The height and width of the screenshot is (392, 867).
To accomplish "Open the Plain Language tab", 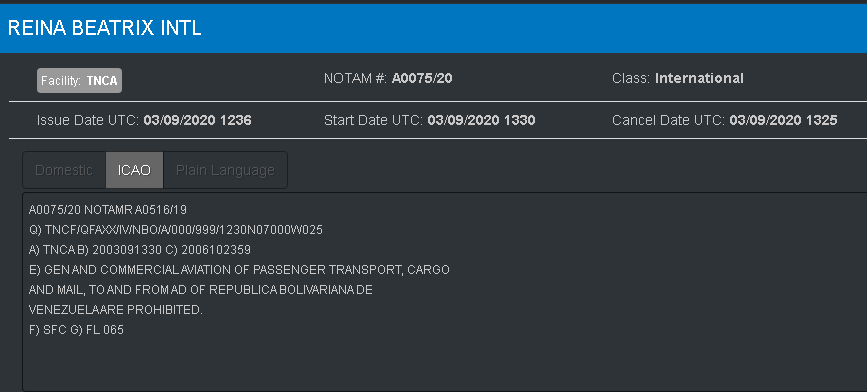I will point(225,170).
